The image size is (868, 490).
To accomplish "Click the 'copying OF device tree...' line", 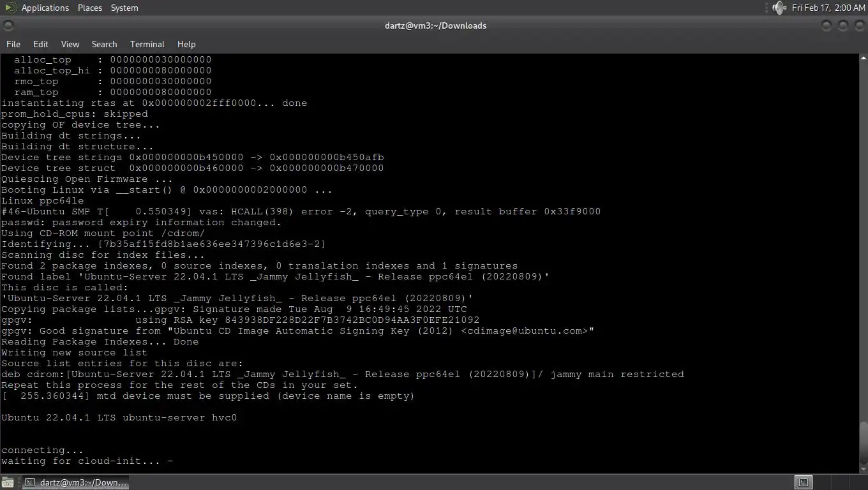I will 80,124.
